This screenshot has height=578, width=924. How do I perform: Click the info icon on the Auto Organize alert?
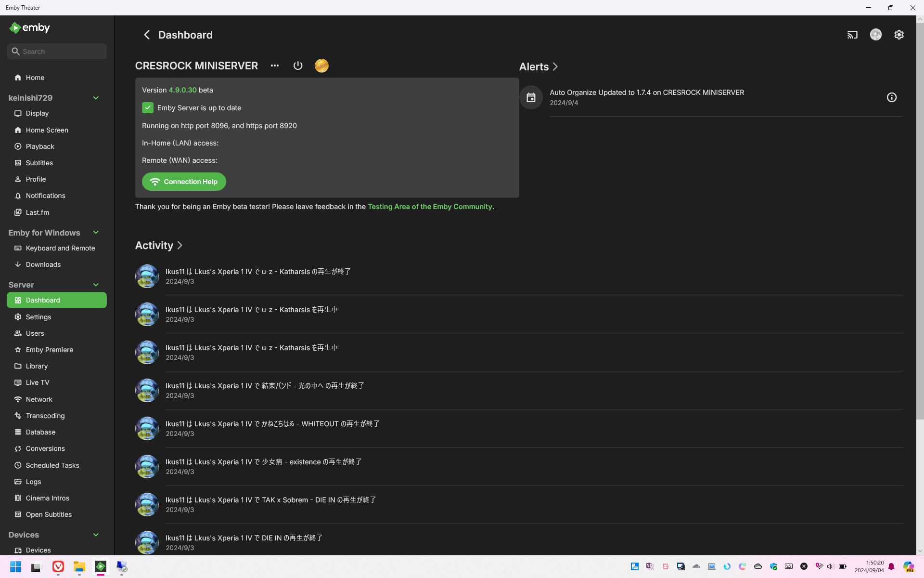[892, 97]
